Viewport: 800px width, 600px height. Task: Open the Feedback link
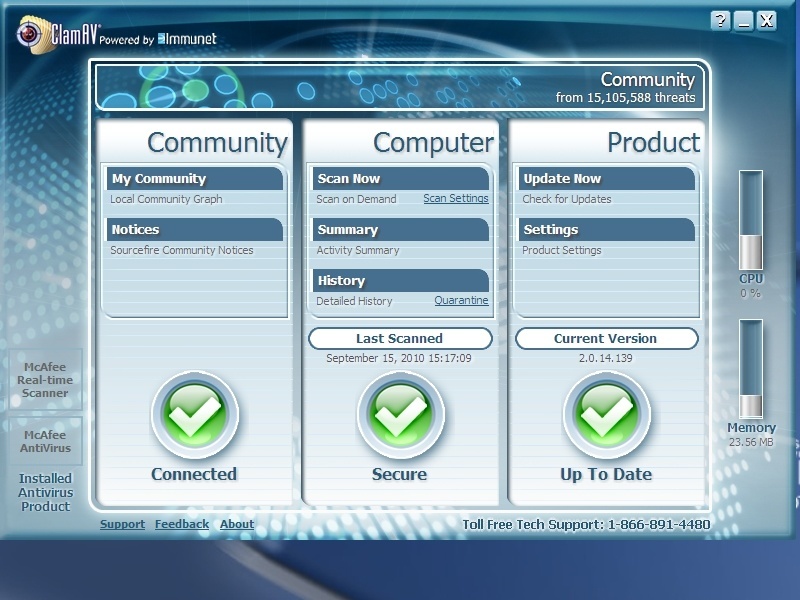pos(182,524)
